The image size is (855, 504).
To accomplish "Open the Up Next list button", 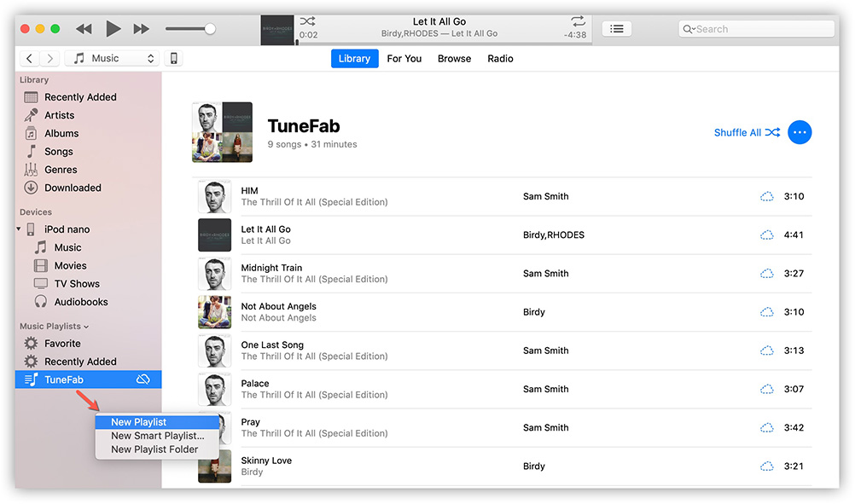I will (x=617, y=29).
